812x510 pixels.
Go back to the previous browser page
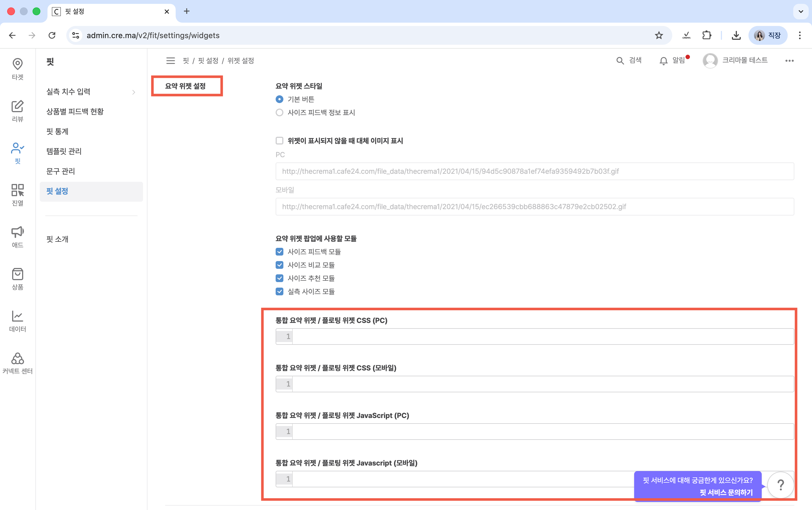coord(12,35)
